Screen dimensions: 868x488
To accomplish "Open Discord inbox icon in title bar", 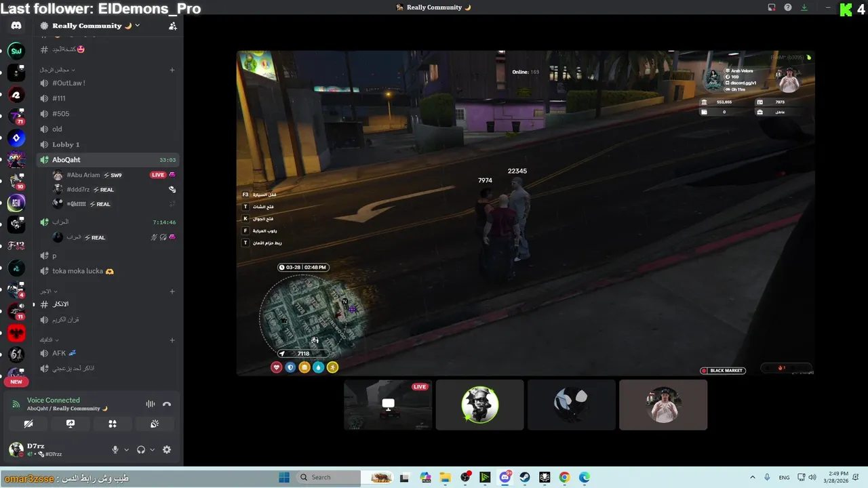I will click(772, 7).
